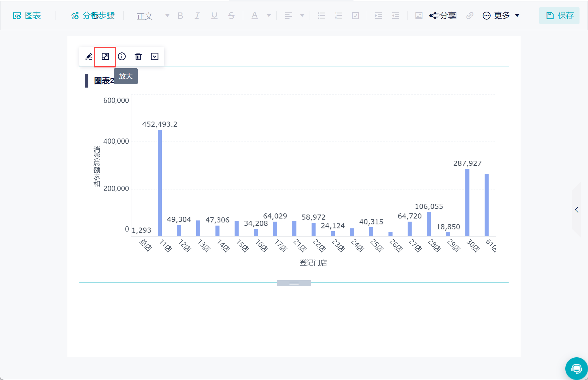Click the insert link icon

pyautogui.click(x=470, y=16)
